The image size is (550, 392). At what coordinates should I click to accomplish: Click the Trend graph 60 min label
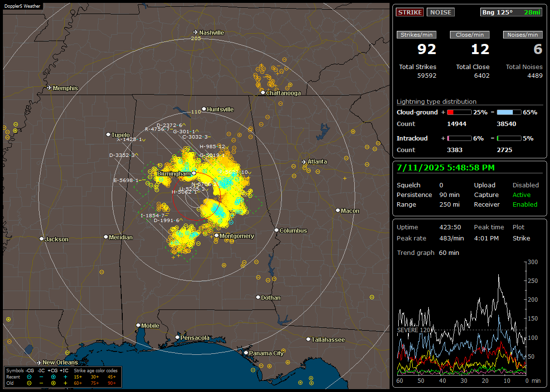[x=428, y=252]
